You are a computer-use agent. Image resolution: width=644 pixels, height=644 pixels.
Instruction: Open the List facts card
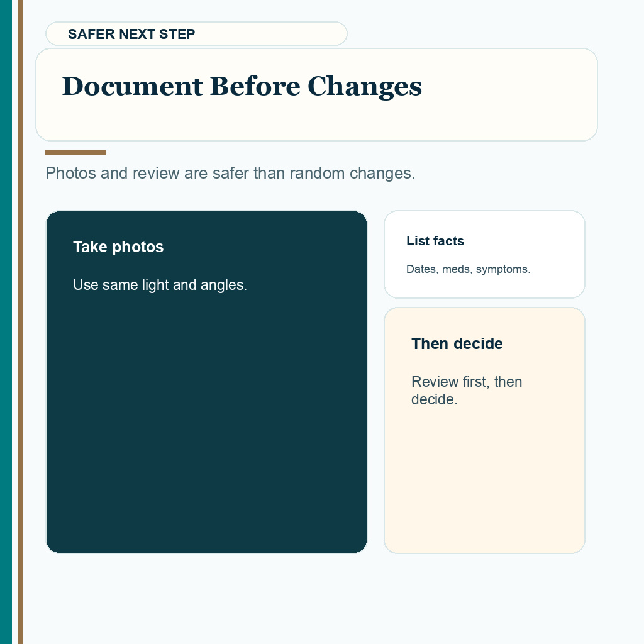pos(484,254)
